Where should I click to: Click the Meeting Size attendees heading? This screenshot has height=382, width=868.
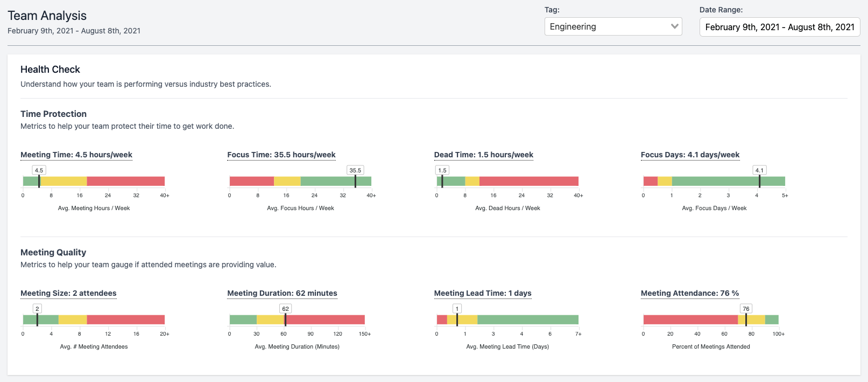point(68,293)
